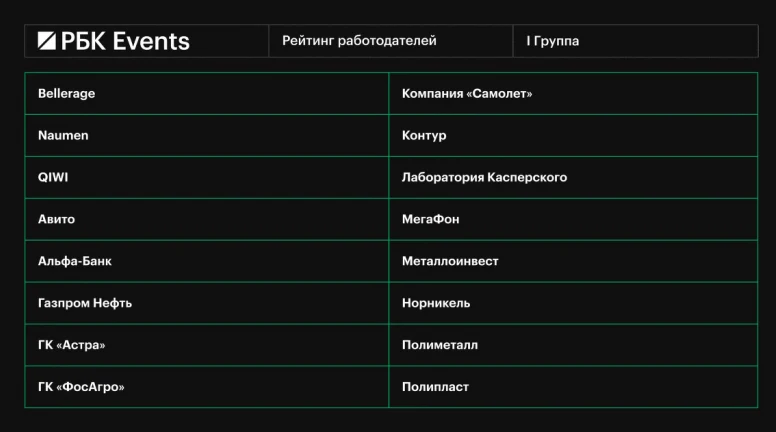Select the I Группа header cell

coord(635,41)
